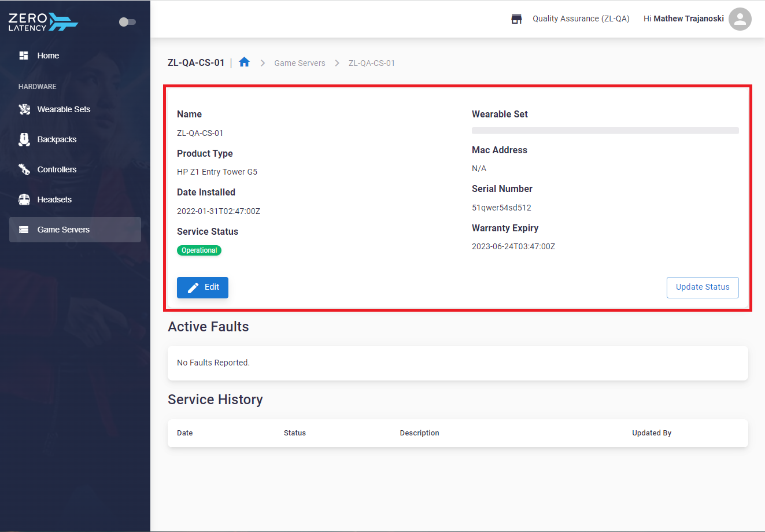Follow the Game Servers breadcrumb link

pyautogui.click(x=300, y=63)
